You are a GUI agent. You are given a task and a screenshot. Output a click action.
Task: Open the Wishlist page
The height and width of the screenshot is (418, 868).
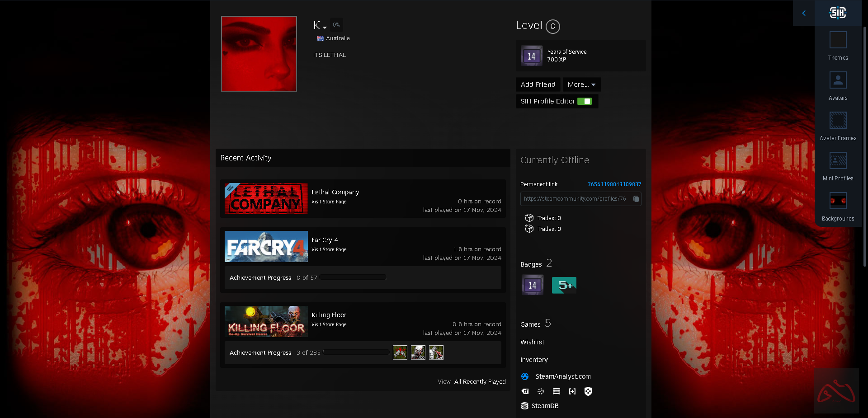click(x=532, y=342)
